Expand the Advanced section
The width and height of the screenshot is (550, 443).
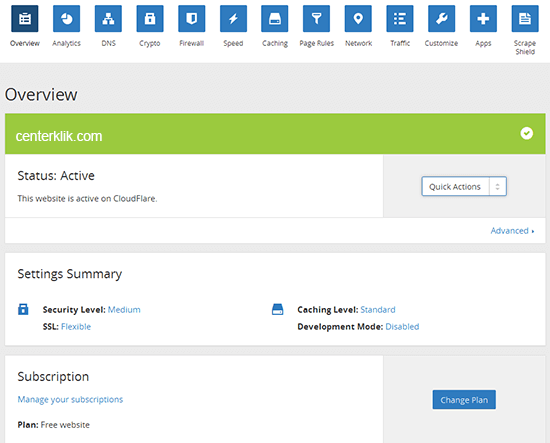tap(512, 231)
